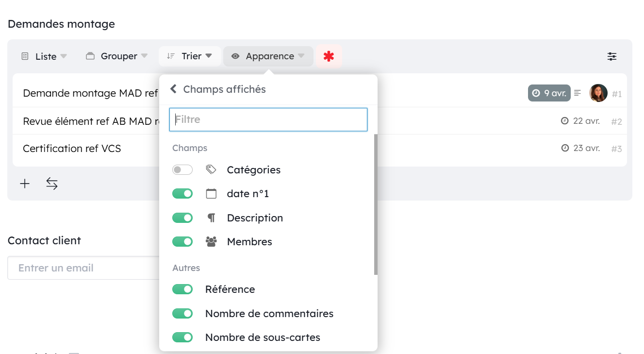Focus the Filtre search field

(268, 119)
